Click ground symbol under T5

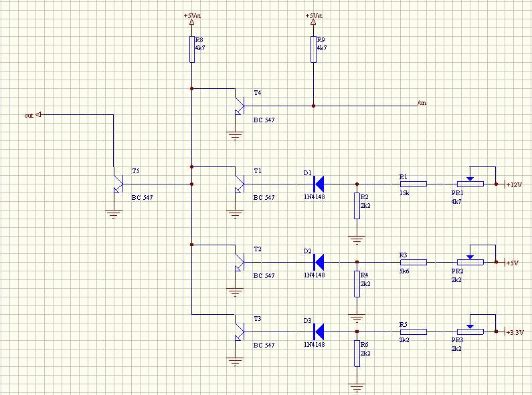click(x=114, y=215)
